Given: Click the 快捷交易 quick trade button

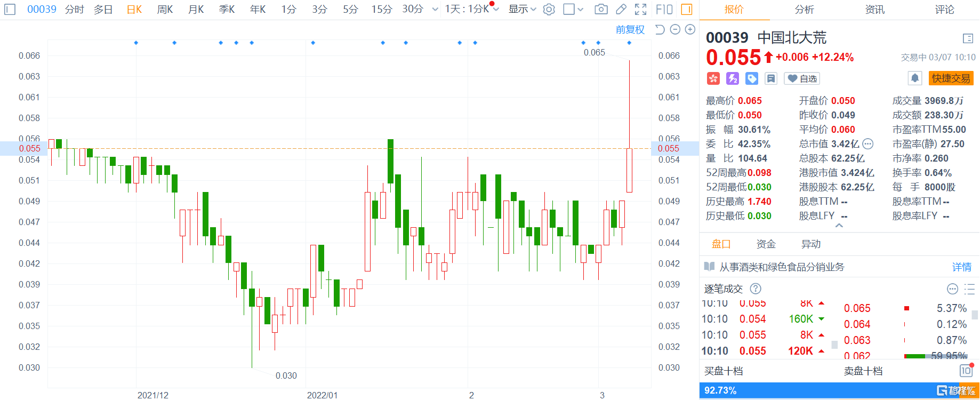Looking at the screenshot, I should click(x=951, y=78).
